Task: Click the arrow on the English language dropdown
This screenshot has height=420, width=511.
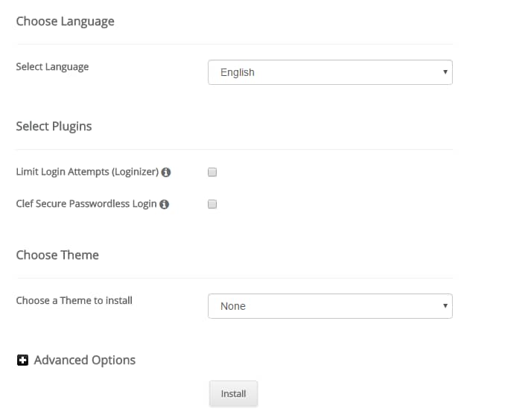Action: (445, 72)
